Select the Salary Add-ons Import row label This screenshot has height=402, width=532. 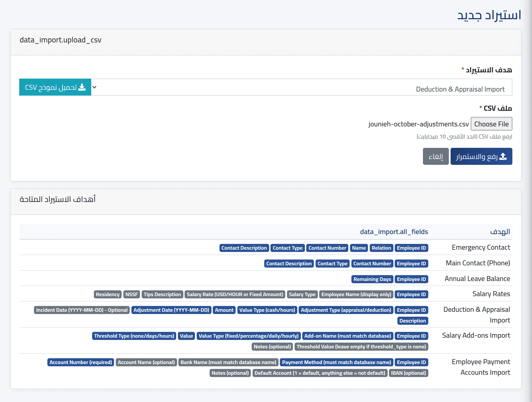click(476, 336)
